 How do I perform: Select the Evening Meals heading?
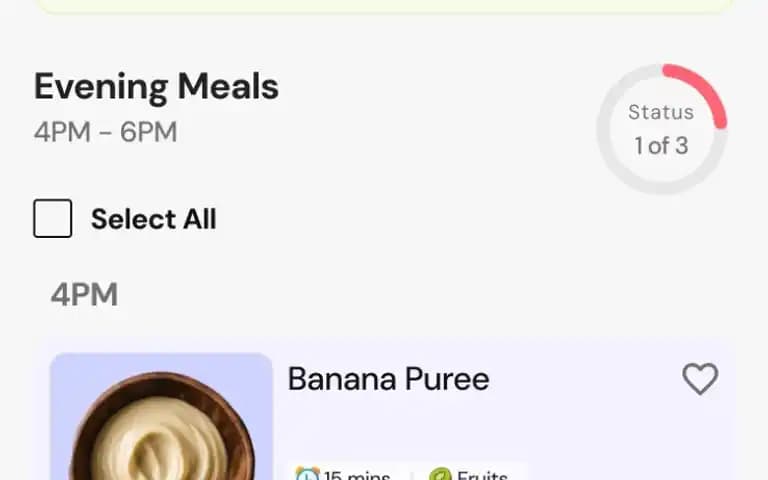click(156, 87)
